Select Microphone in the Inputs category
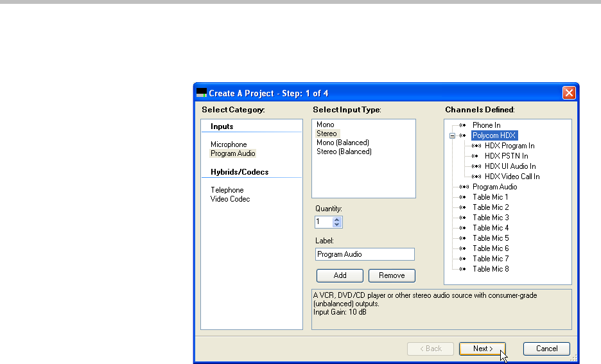The image size is (601, 364). point(229,144)
